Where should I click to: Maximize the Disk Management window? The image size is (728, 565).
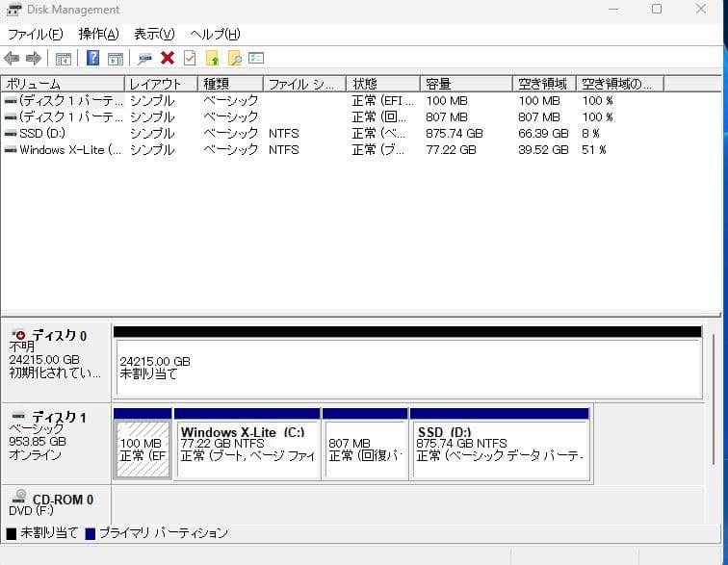click(x=657, y=10)
